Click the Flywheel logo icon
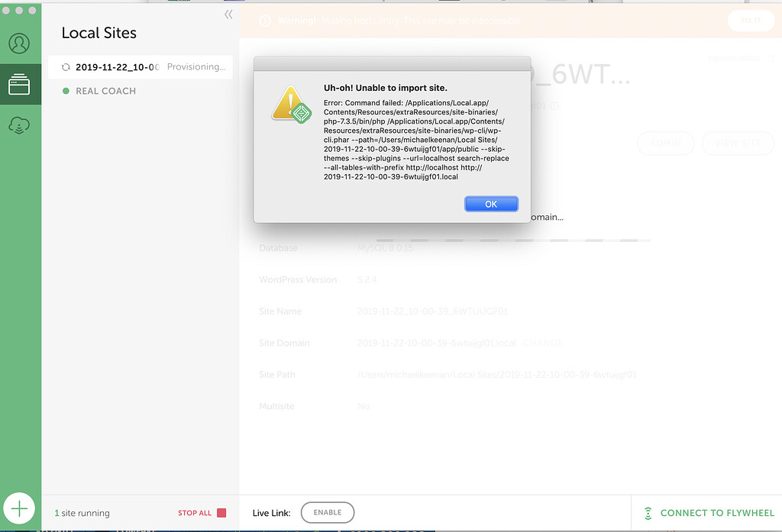Image resolution: width=782 pixels, height=532 pixels. click(x=648, y=513)
